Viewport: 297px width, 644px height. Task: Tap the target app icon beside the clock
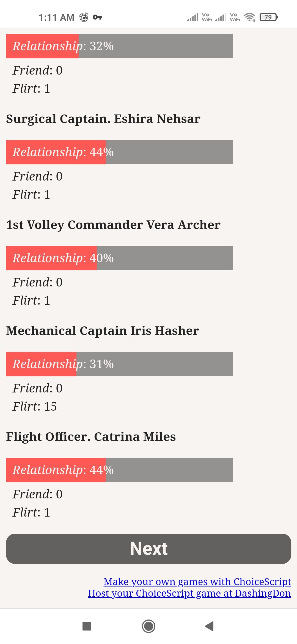tap(84, 17)
